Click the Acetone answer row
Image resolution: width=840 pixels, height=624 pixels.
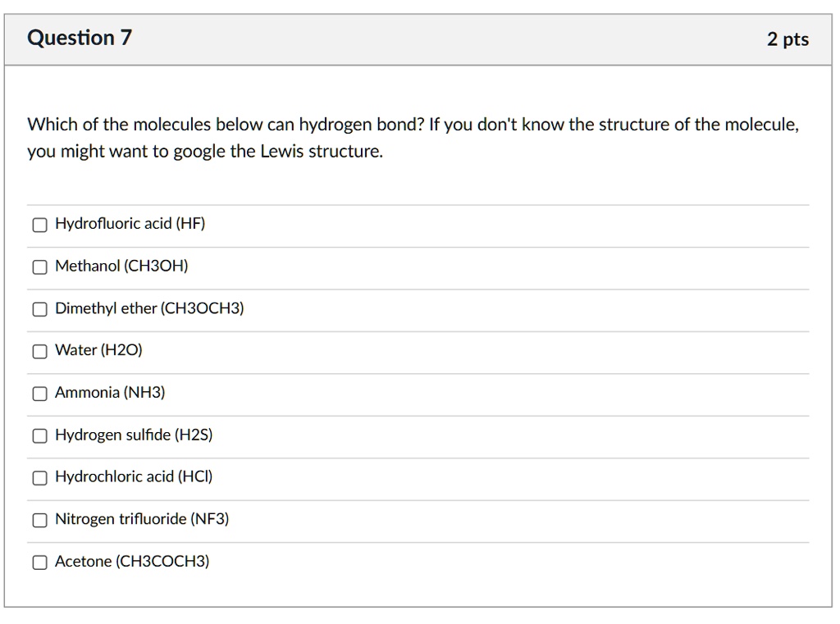click(x=131, y=563)
